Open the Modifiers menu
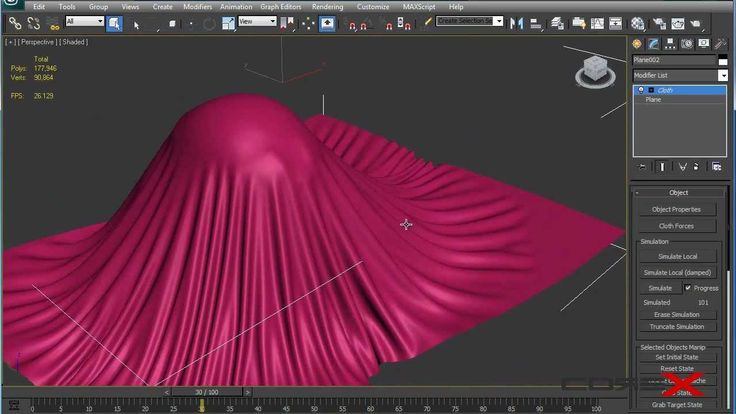This screenshot has height=414, width=736. click(197, 7)
